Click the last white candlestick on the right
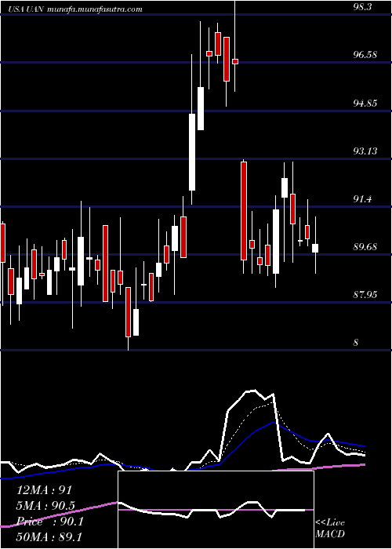Viewport: 392px width, 549px height. tap(315, 248)
